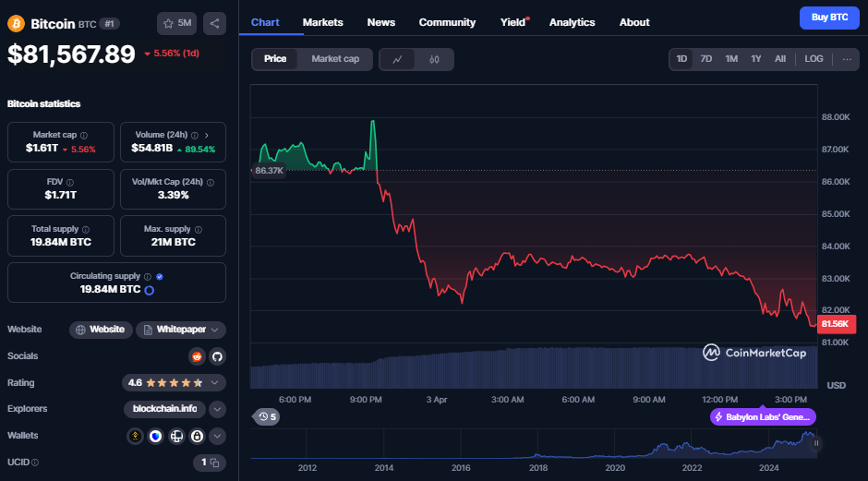The height and width of the screenshot is (481, 868).
Task: Click the Bitcoin orange logo icon
Action: point(16,23)
